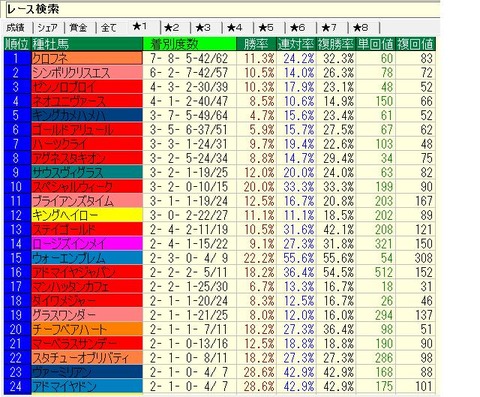Open the ★4 tab
Viewport: 480px width, 397px height.
pyautogui.click(x=235, y=28)
